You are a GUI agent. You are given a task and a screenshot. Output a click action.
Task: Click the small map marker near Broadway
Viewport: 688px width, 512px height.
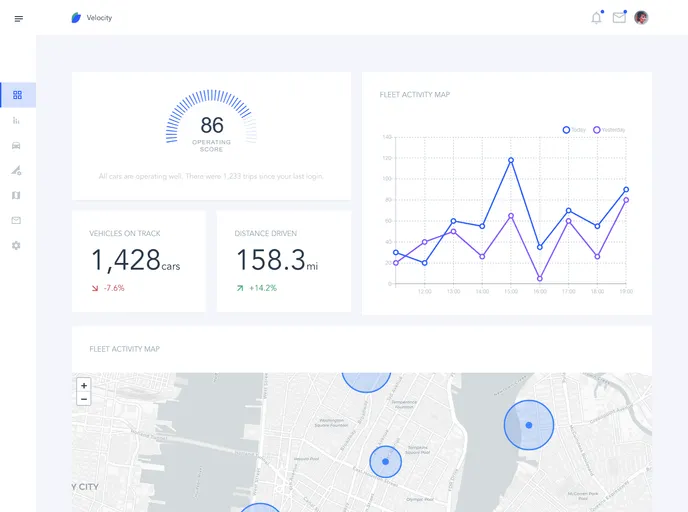[x=385, y=462]
